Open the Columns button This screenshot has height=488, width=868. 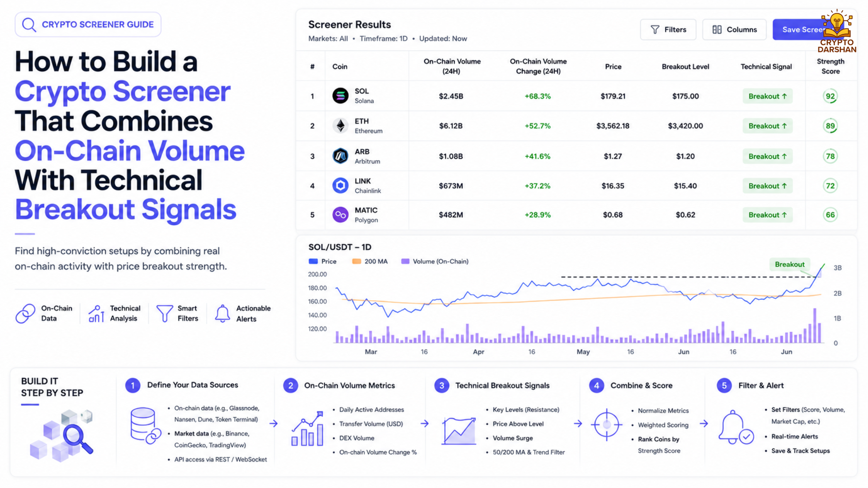coord(734,29)
